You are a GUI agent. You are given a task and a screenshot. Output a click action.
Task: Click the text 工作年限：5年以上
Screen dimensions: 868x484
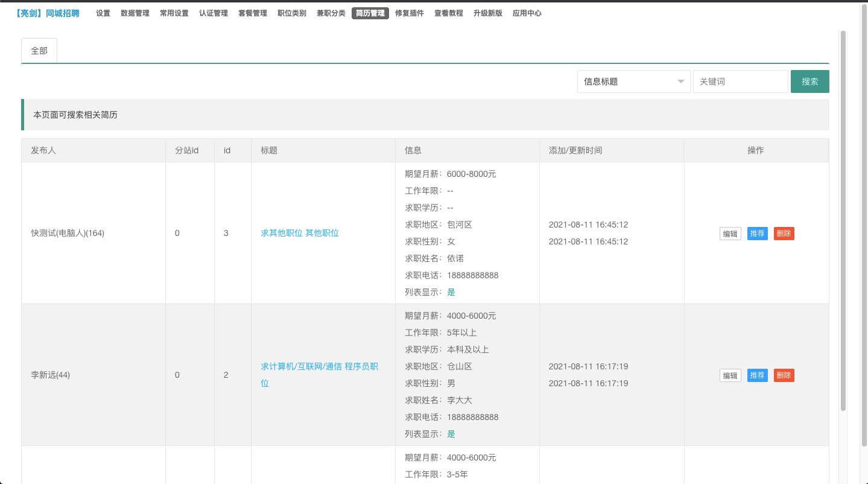click(x=441, y=333)
